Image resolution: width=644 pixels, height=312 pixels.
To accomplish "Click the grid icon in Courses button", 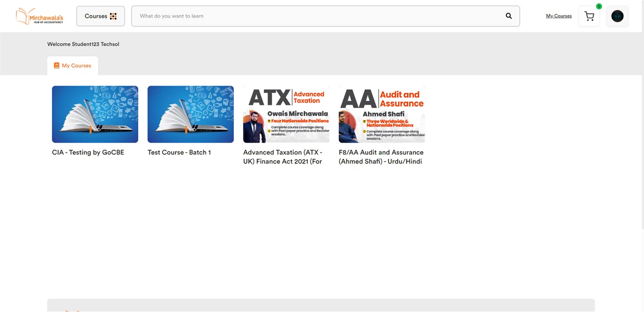I will (x=113, y=16).
